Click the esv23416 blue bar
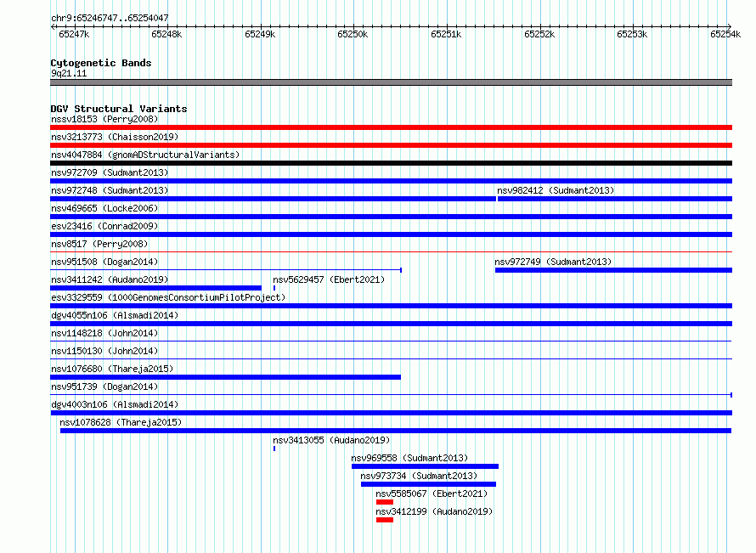 click(x=391, y=234)
